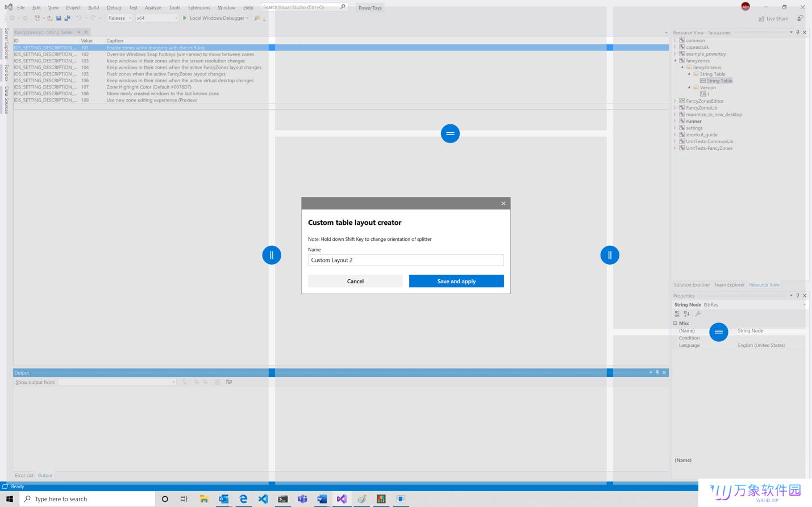Click the Language property value English (United States)
This screenshot has height=507, width=812.
(761, 345)
